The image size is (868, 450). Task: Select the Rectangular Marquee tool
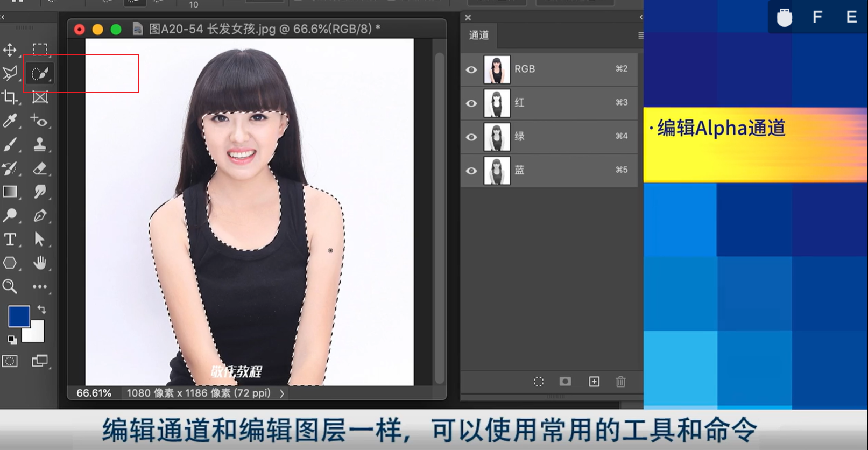(40, 50)
